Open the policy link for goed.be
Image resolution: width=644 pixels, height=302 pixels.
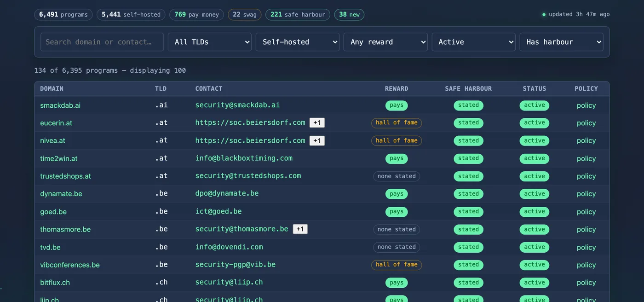pos(586,212)
